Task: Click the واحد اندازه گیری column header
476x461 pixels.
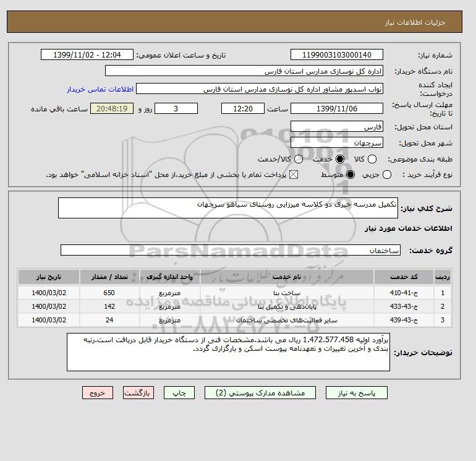Action: tap(170, 277)
